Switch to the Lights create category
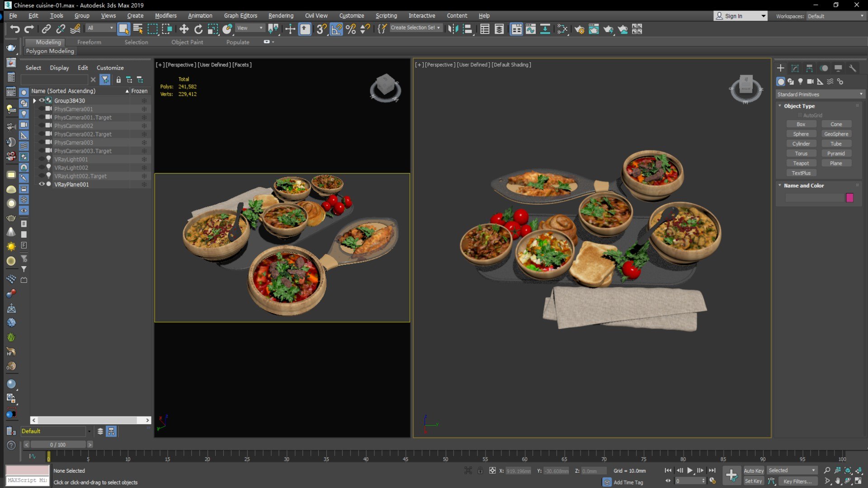This screenshot has width=868, height=488. pos(800,81)
